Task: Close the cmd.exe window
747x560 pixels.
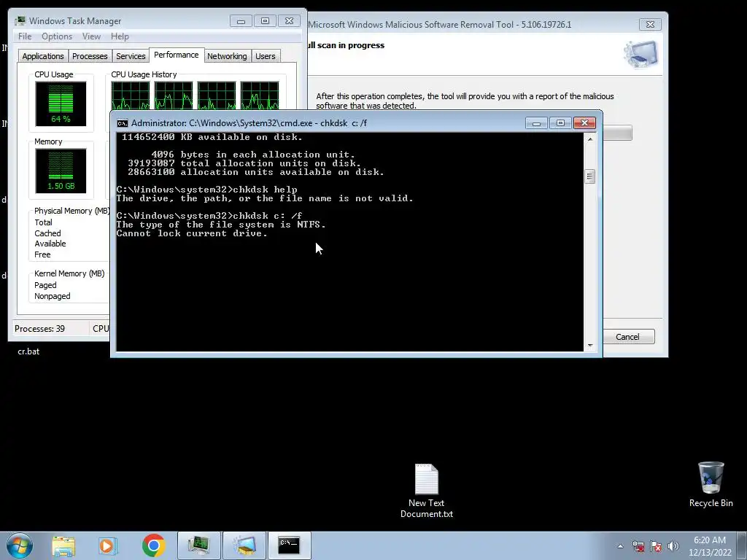Action: pyautogui.click(x=584, y=123)
